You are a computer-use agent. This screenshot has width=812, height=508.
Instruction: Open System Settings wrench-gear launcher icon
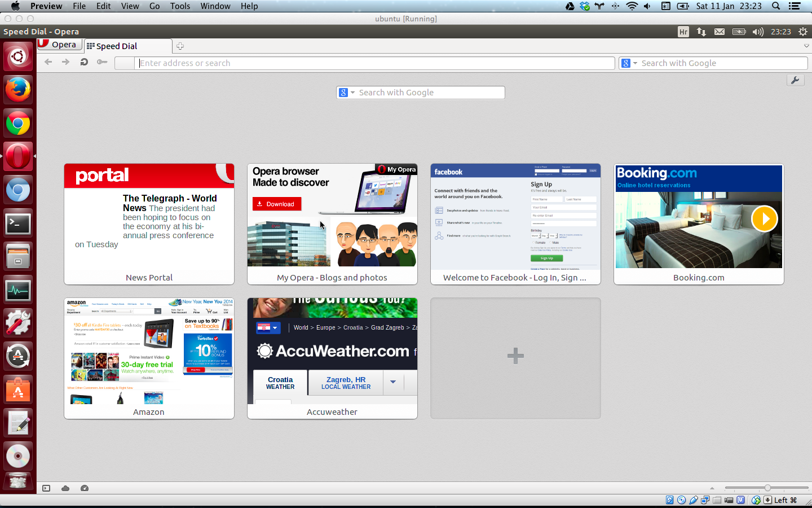tap(18, 323)
